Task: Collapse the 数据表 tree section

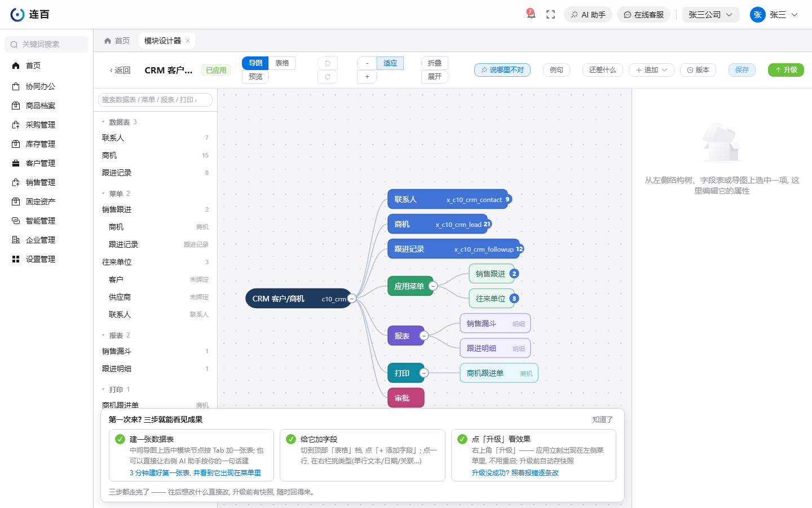Action: (103, 122)
